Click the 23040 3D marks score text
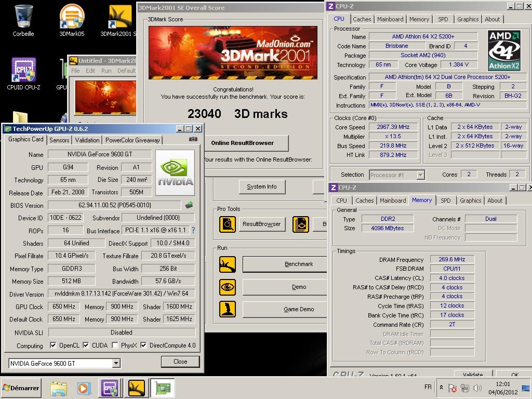 (x=237, y=114)
